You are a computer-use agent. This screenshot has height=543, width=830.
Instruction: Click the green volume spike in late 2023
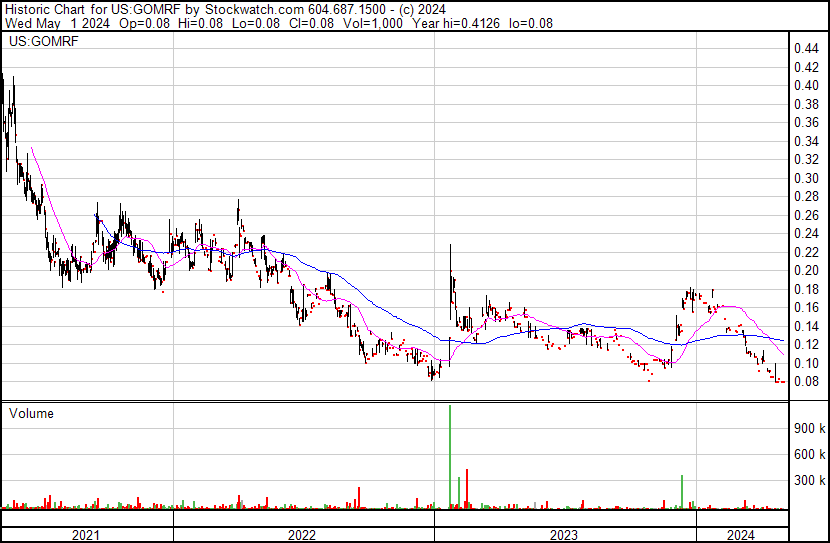point(682,492)
